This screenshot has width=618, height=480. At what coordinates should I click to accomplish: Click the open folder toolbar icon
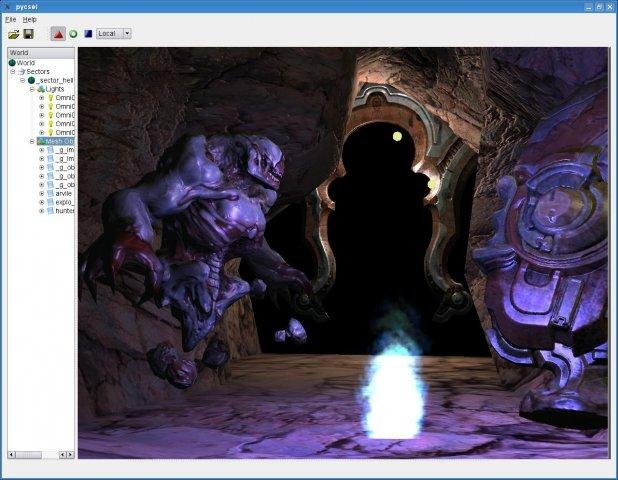13,34
